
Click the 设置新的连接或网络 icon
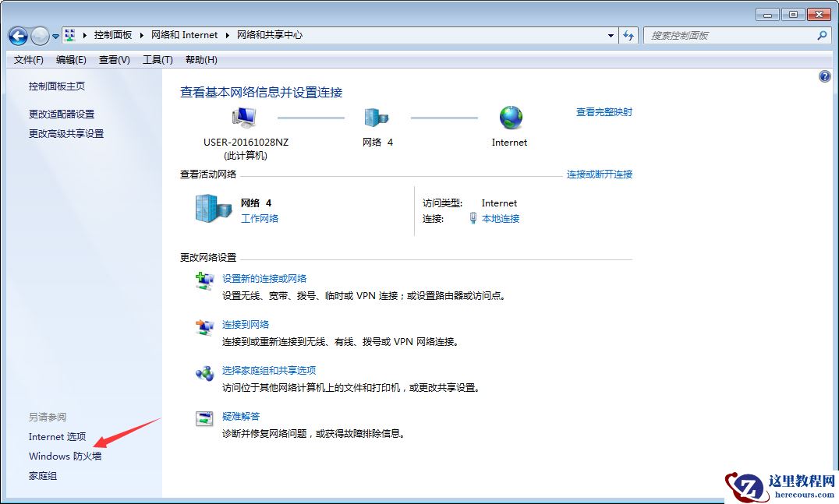pos(204,282)
